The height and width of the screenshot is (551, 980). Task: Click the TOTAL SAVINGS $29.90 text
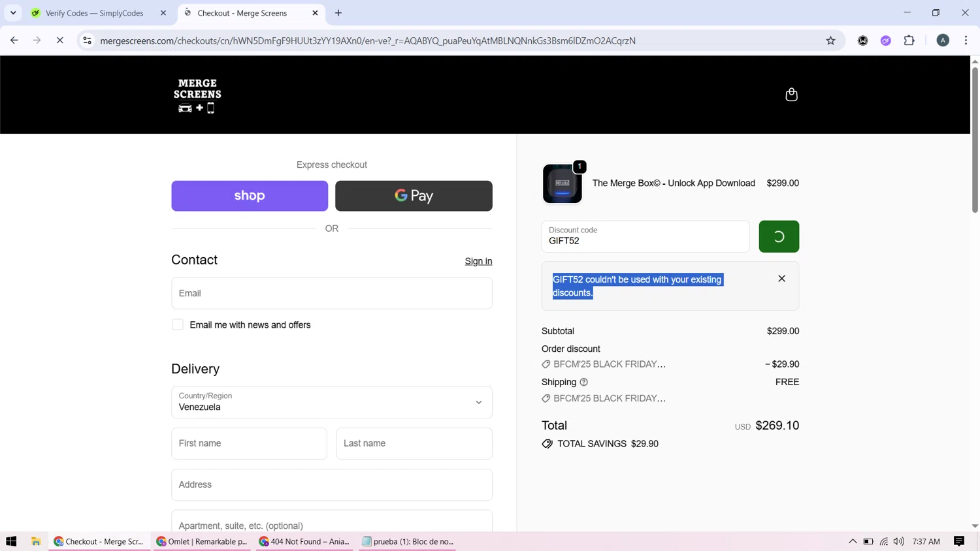pyautogui.click(x=608, y=444)
